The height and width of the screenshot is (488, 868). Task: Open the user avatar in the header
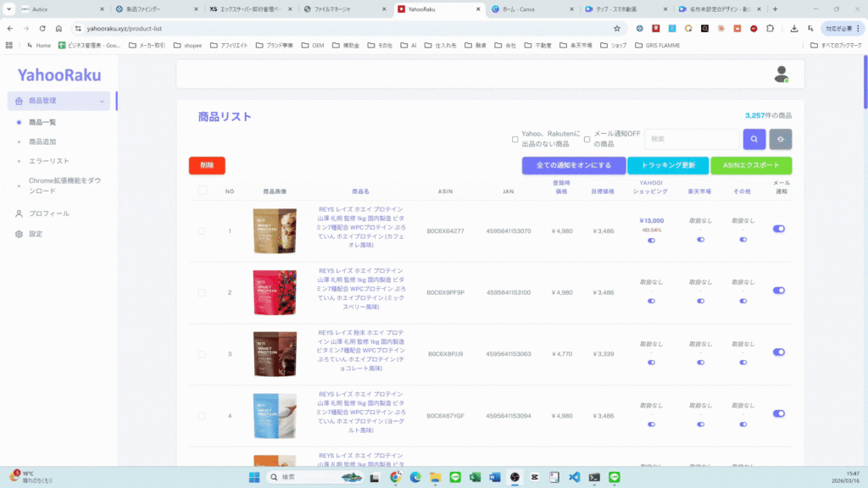point(781,75)
